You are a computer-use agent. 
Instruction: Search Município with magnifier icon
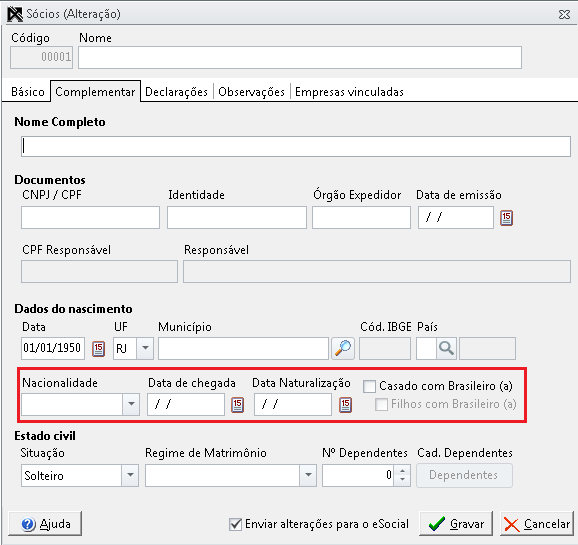coord(343,348)
